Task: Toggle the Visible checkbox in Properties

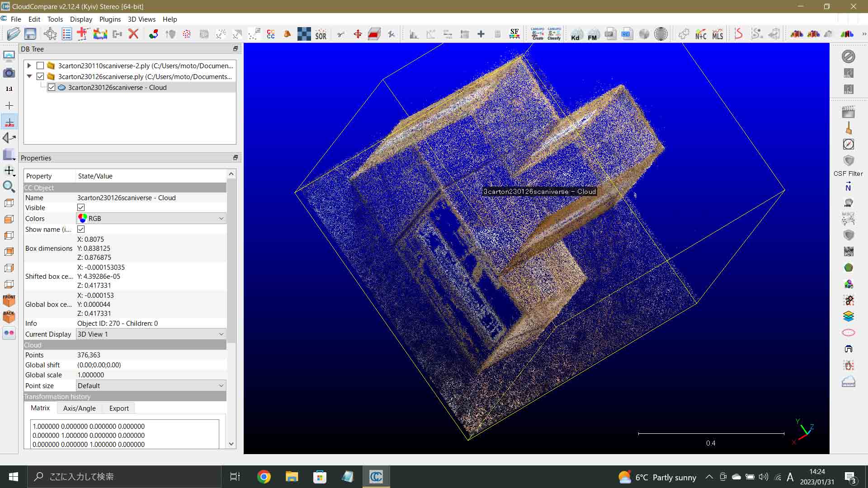Action: (81, 207)
